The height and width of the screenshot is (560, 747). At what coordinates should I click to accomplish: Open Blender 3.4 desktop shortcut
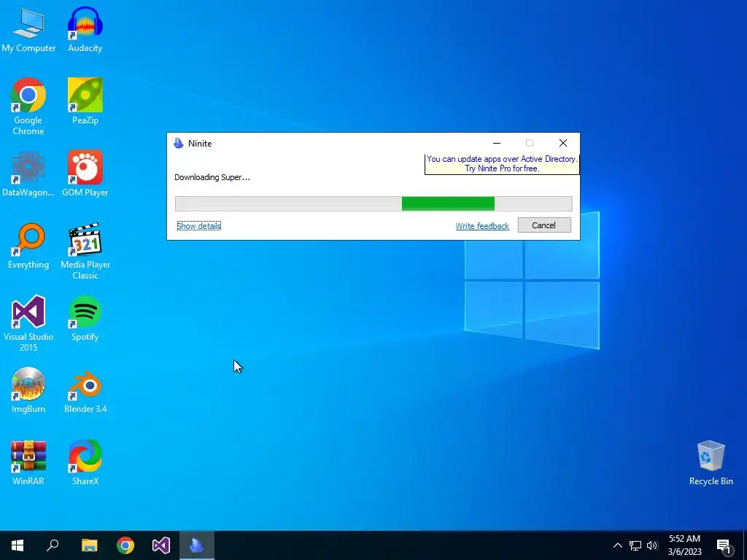pyautogui.click(x=85, y=391)
